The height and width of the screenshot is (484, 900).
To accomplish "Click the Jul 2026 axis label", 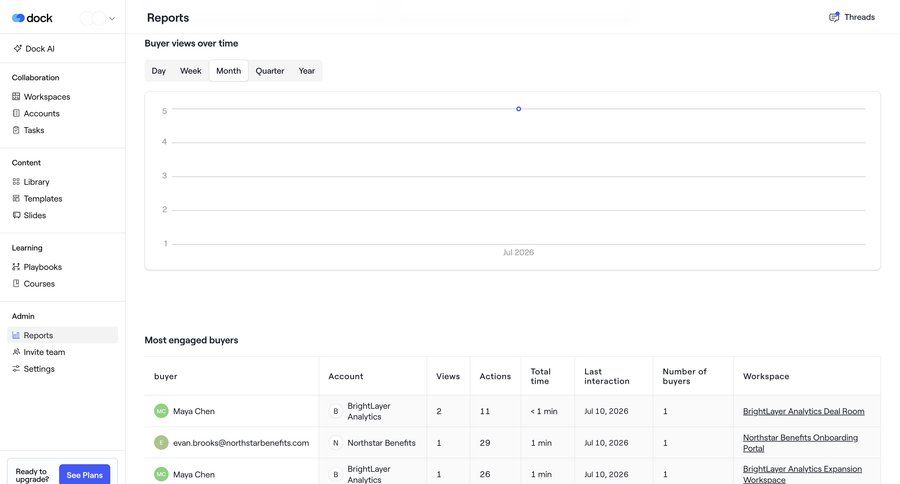I will 518,252.
